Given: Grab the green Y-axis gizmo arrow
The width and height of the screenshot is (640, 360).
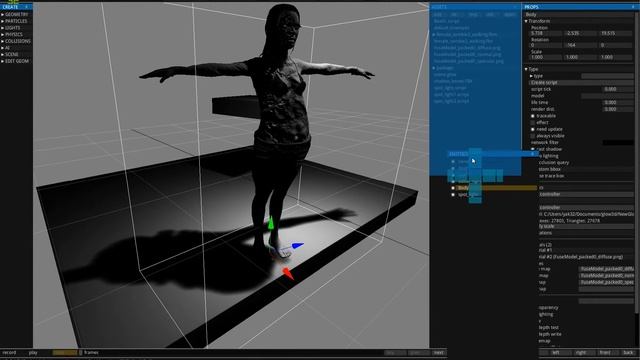Looking at the screenshot, I should click(x=270, y=223).
